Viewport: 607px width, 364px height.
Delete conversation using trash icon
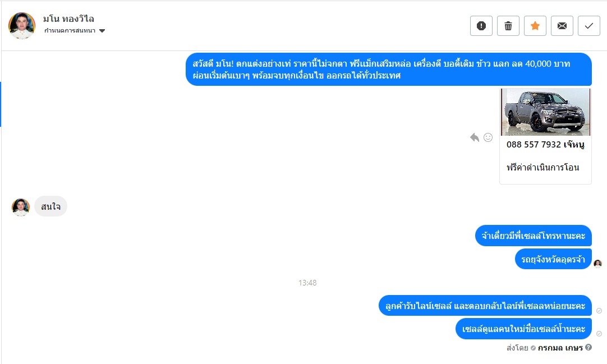click(x=508, y=26)
